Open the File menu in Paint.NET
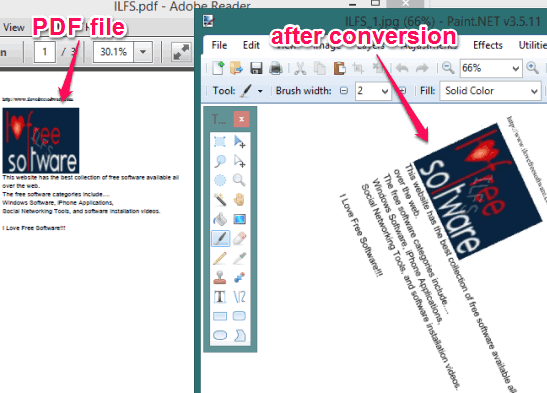This screenshot has height=393, width=547. pos(219,45)
